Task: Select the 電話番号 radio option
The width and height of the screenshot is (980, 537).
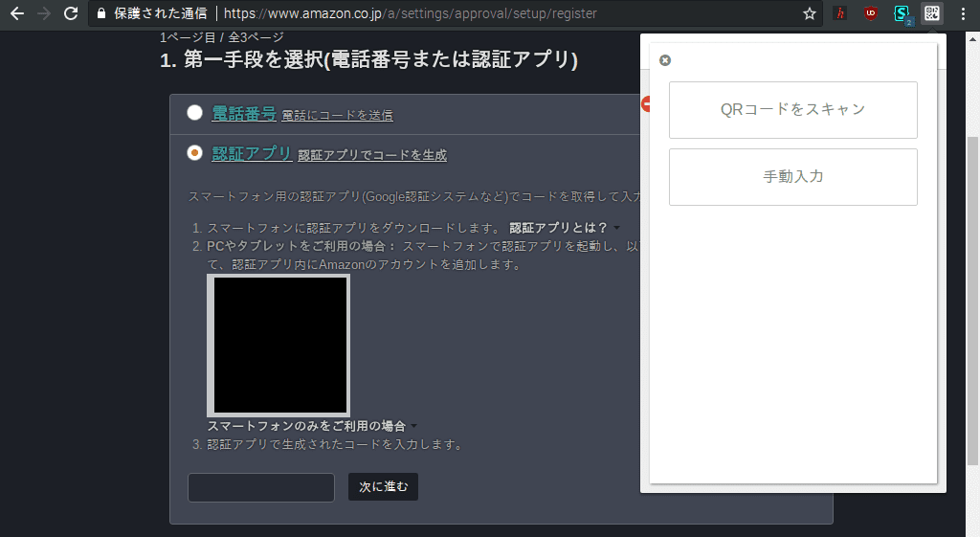Action: (x=194, y=113)
